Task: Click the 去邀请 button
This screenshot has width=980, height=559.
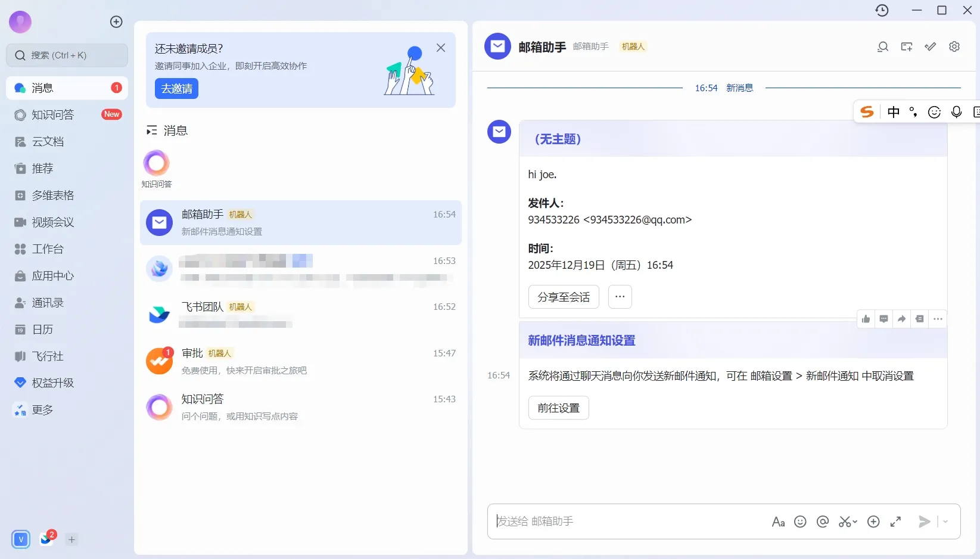Action: pos(176,89)
